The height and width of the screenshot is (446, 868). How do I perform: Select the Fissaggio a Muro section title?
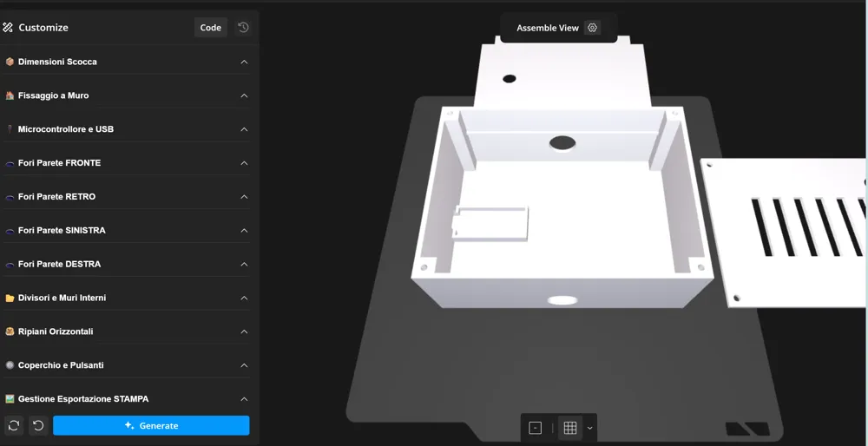[x=53, y=95]
